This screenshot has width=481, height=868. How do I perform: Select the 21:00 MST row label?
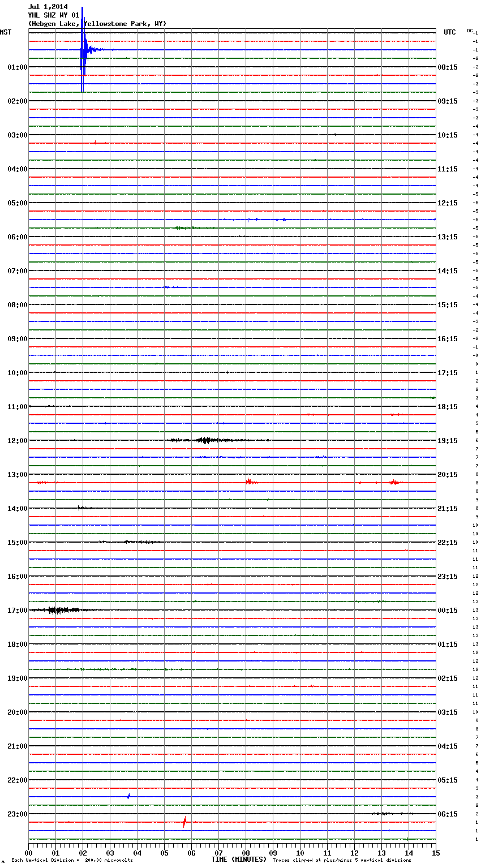point(17,746)
